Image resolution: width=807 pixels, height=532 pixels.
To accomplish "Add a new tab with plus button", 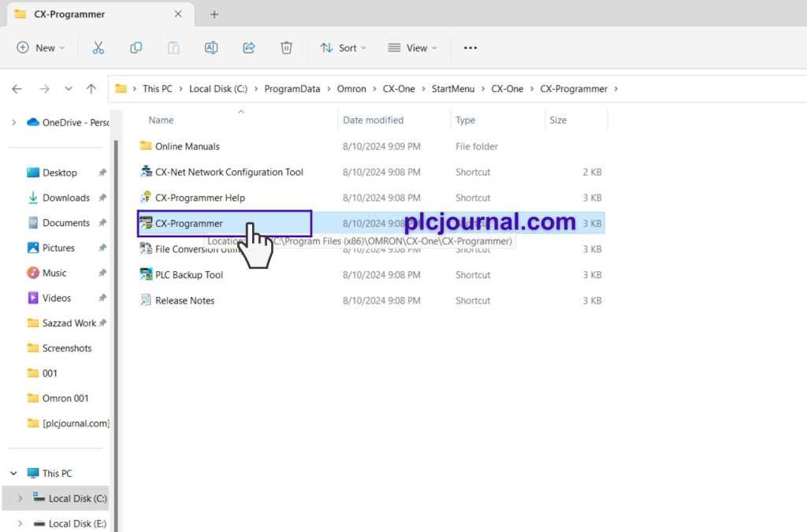I will (214, 14).
